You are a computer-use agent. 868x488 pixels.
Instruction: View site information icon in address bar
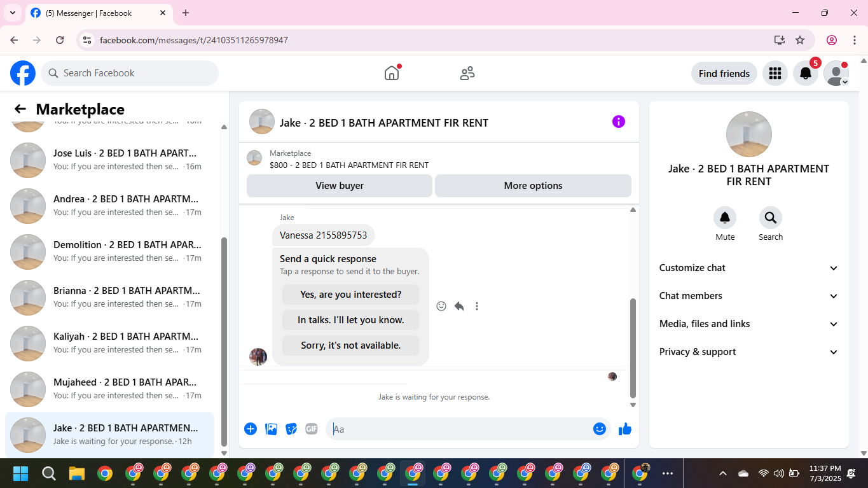[88, 40]
